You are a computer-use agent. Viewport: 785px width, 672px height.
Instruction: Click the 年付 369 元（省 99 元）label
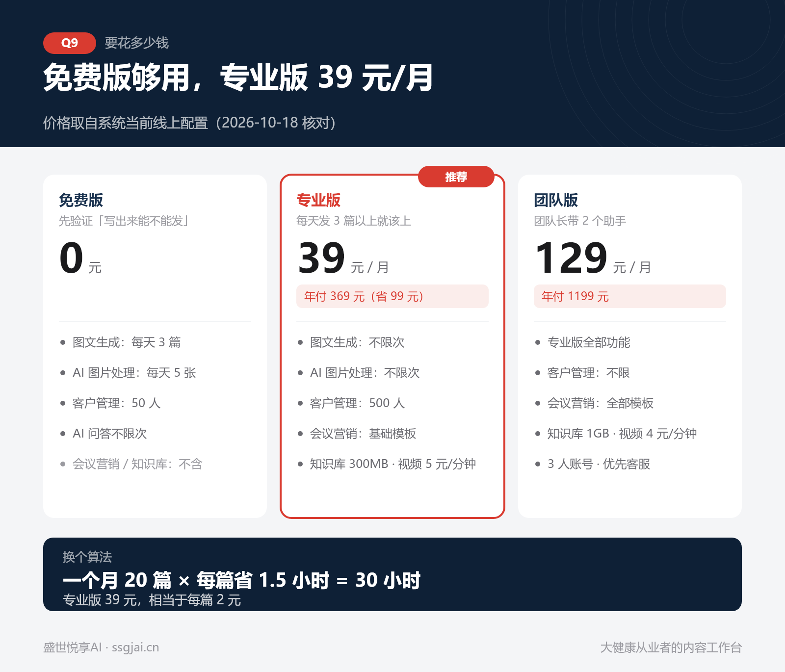click(x=392, y=296)
